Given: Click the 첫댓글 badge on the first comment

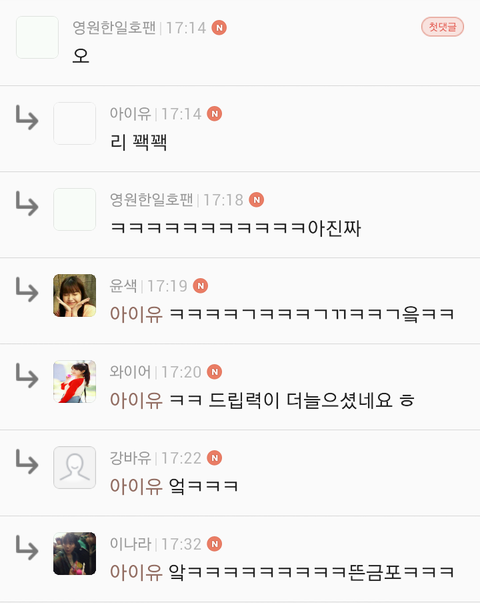Looking at the screenshot, I should point(442,27).
